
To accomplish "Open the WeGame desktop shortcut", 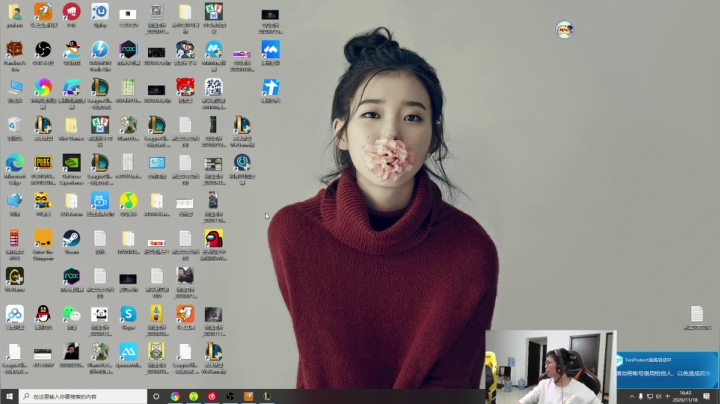I will 15,277.
